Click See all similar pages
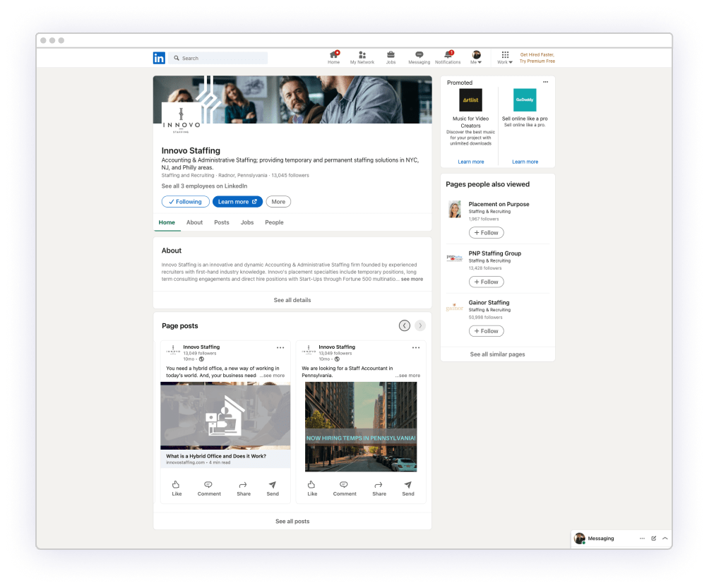This screenshot has height=588, width=709. coord(497,354)
